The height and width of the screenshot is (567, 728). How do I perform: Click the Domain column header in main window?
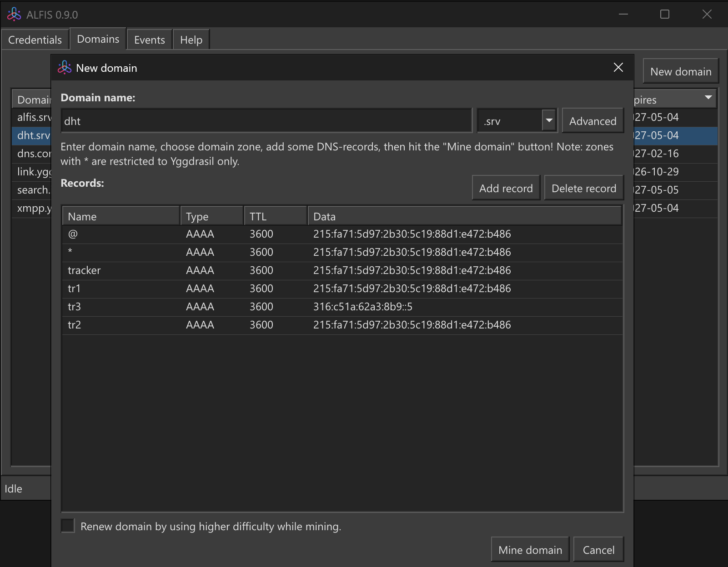coord(32,99)
